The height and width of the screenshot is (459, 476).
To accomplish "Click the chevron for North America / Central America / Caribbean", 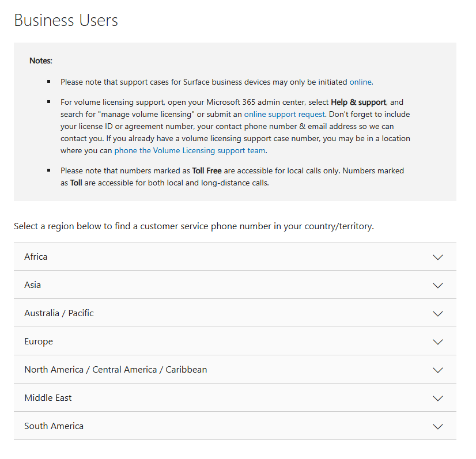I will coord(437,370).
